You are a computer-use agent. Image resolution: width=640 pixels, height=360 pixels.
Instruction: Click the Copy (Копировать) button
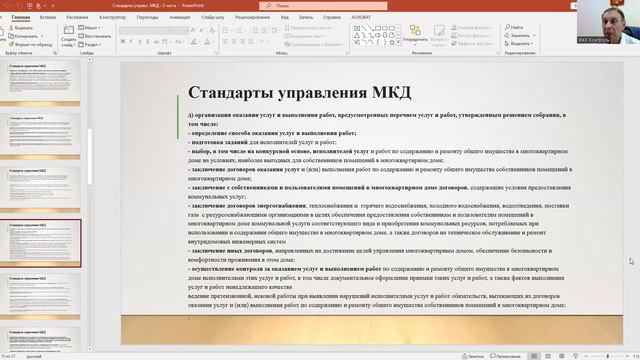(x=23, y=36)
